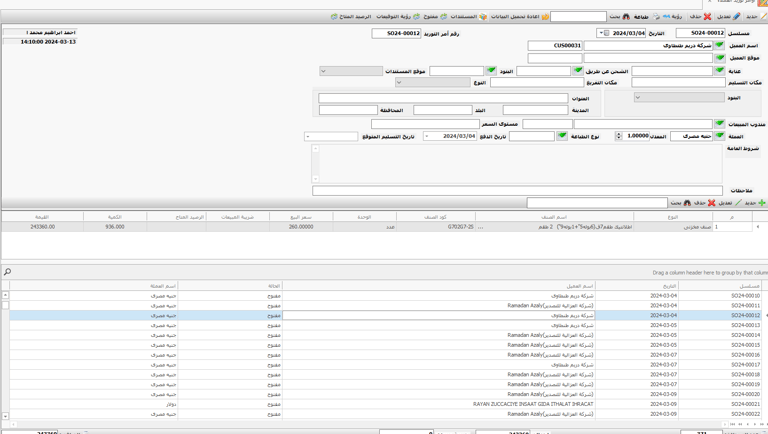Open shipping via (الشحن عن طريق) lookup icon
768x434 pixels.
[x=577, y=71]
